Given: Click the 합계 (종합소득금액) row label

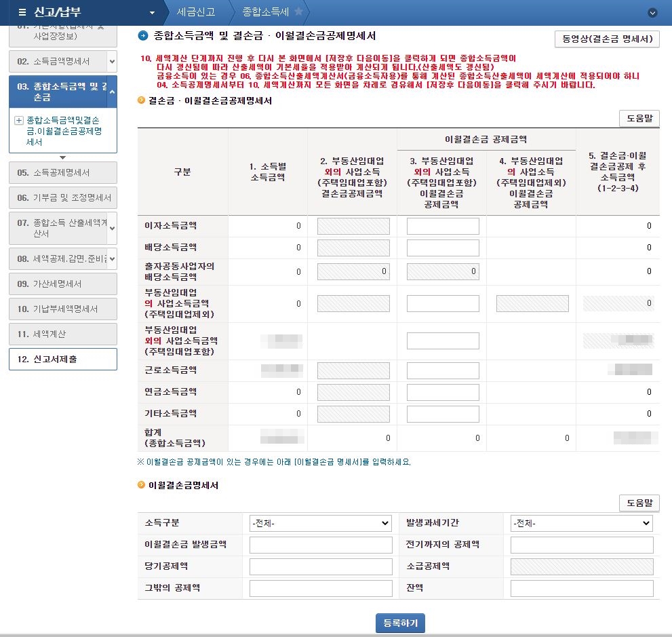Looking at the screenshot, I should 175,438.
